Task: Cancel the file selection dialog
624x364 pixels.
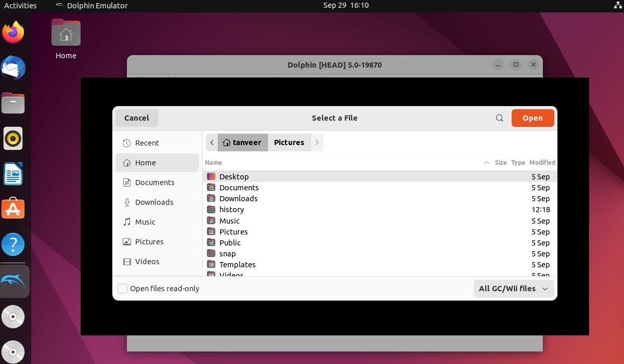Action: pyautogui.click(x=136, y=118)
